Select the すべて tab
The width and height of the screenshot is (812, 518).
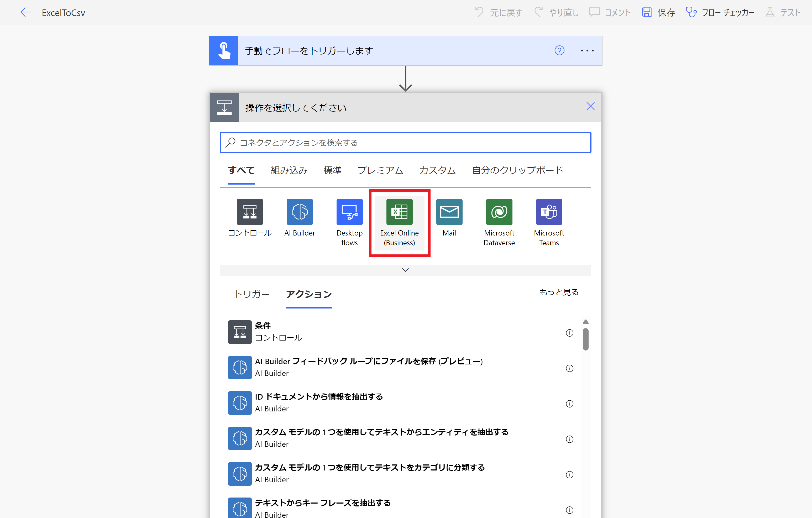point(241,170)
